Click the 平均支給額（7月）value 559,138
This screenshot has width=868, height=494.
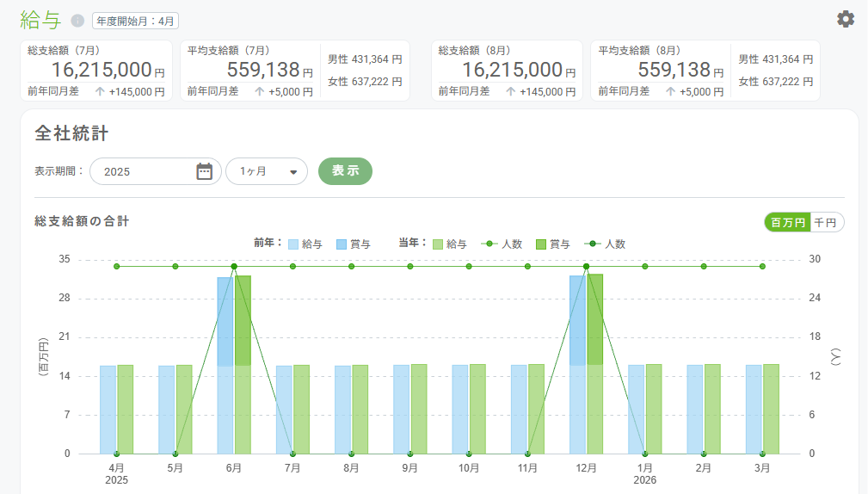[x=263, y=70]
